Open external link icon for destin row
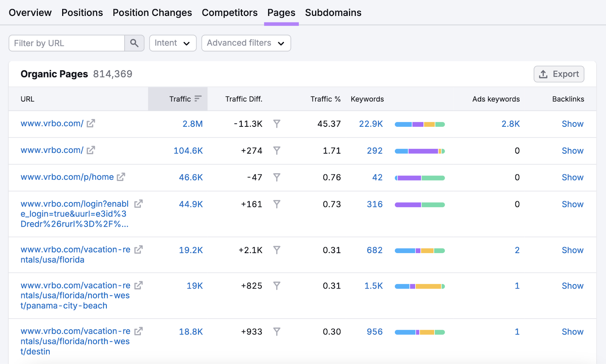The image size is (606, 364). coord(138,331)
